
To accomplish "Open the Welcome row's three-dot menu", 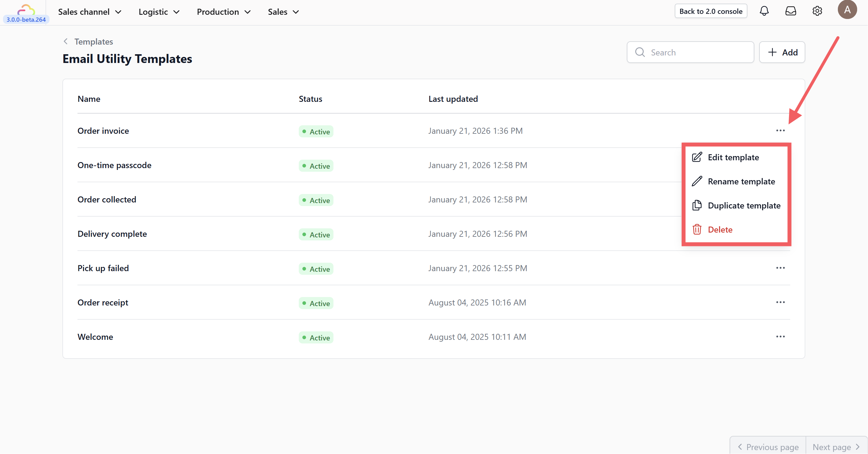I will pyautogui.click(x=780, y=337).
